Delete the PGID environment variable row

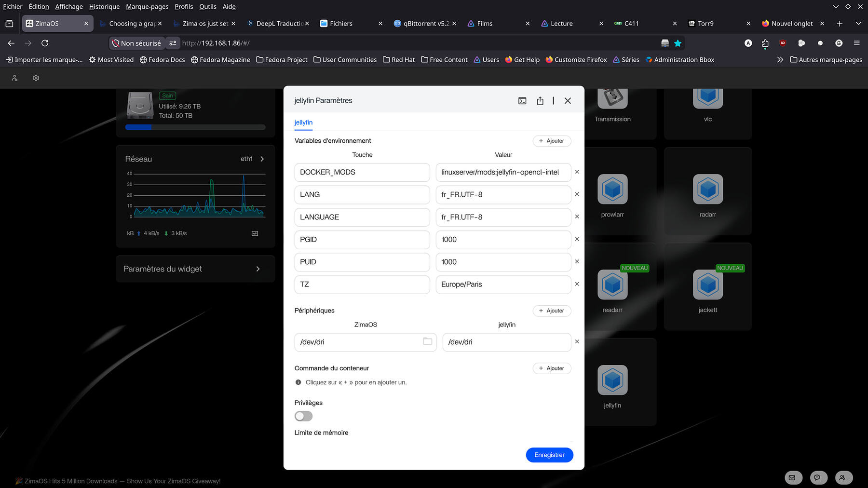577,239
